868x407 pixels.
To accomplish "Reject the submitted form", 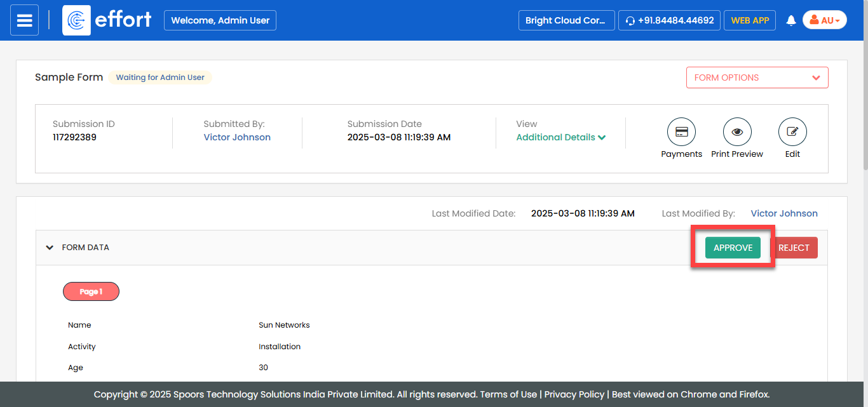I will [x=794, y=248].
